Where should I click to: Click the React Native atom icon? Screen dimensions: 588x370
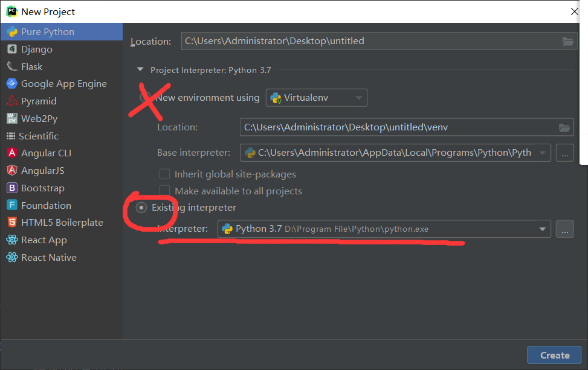tap(12, 257)
